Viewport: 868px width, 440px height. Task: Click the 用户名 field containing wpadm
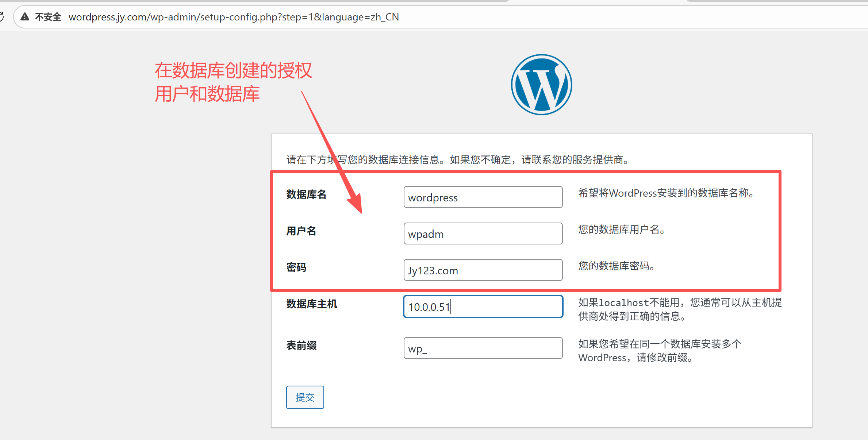pos(483,234)
